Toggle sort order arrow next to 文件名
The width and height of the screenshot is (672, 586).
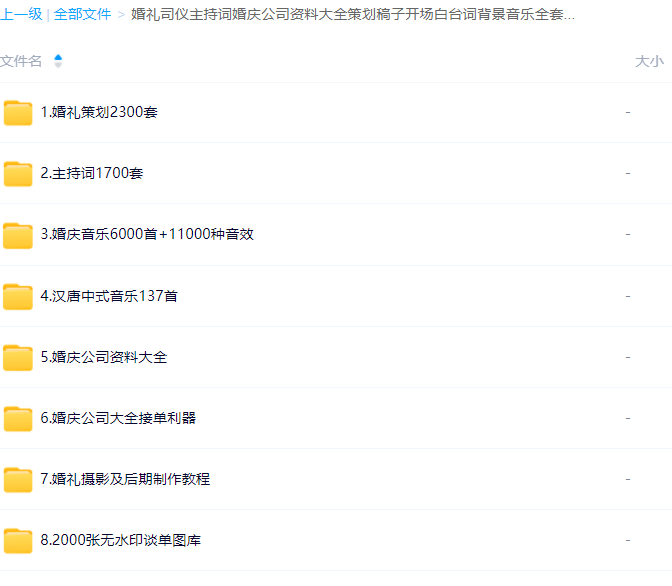click(x=58, y=61)
